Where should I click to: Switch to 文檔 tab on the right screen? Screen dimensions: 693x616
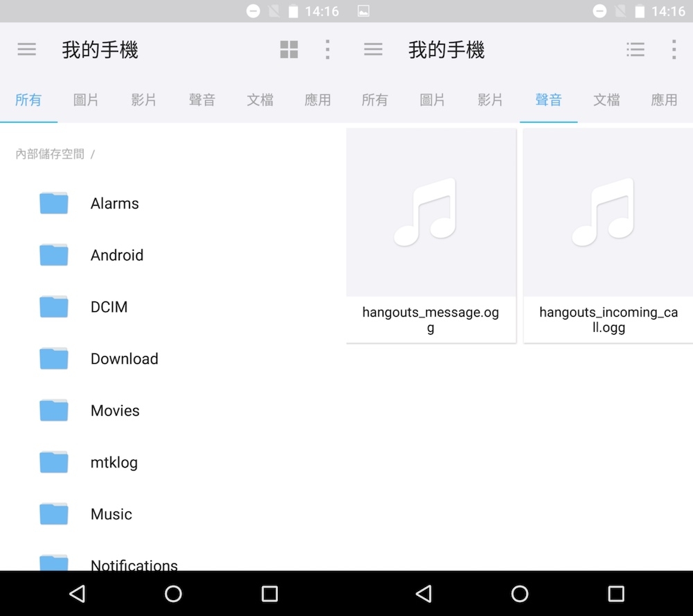pos(606,100)
